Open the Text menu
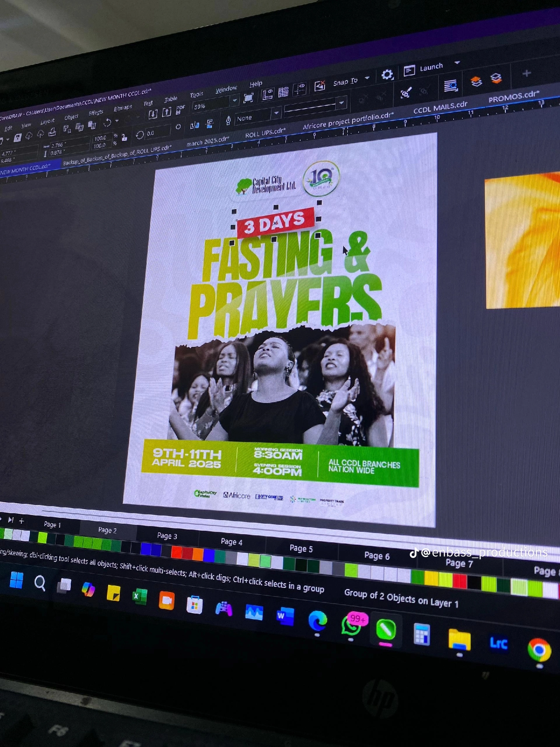This screenshot has height=747, width=560. [148, 103]
